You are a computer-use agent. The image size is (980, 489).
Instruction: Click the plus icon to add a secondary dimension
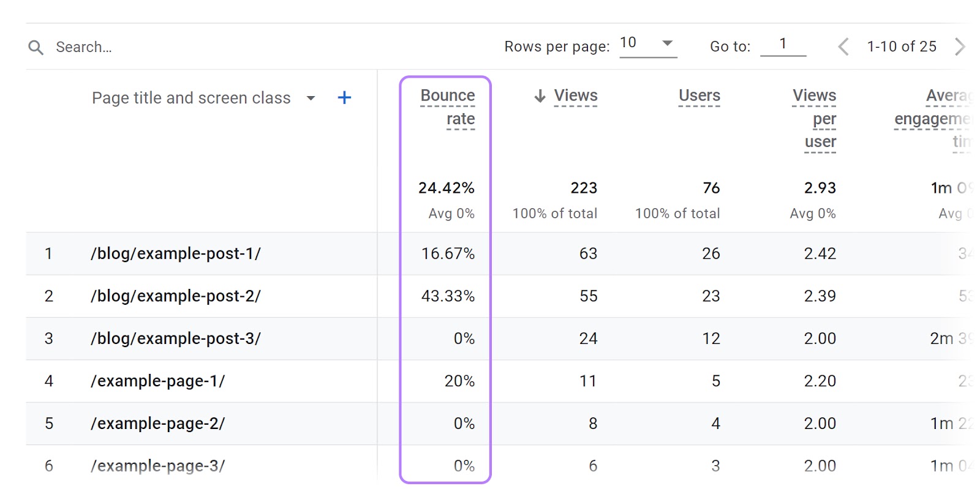click(x=344, y=97)
